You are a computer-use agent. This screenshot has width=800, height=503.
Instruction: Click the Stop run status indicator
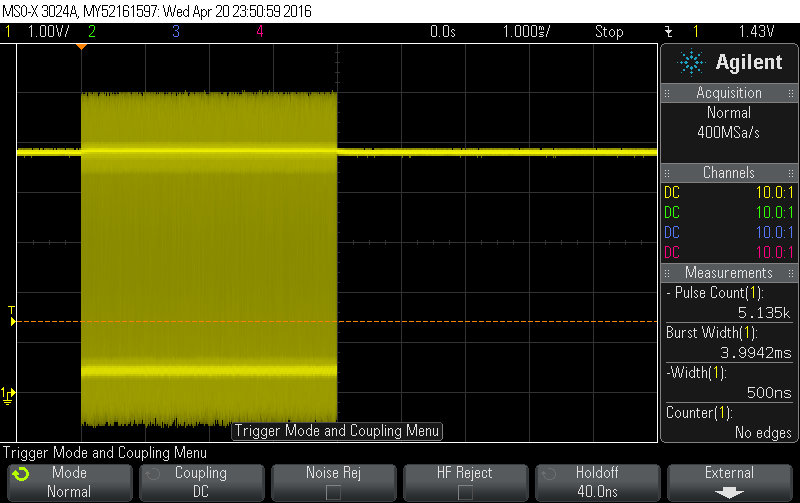click(609, 31)
